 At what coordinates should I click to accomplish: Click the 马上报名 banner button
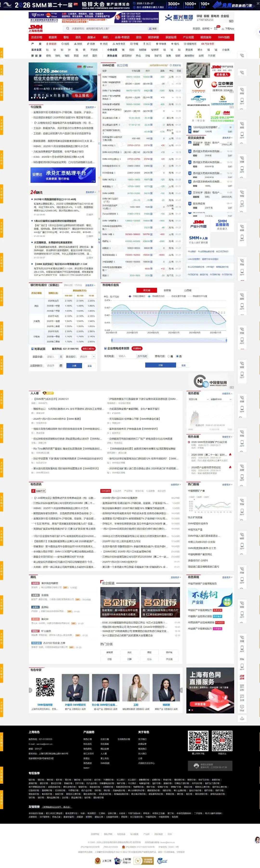[x=82, y=95]
